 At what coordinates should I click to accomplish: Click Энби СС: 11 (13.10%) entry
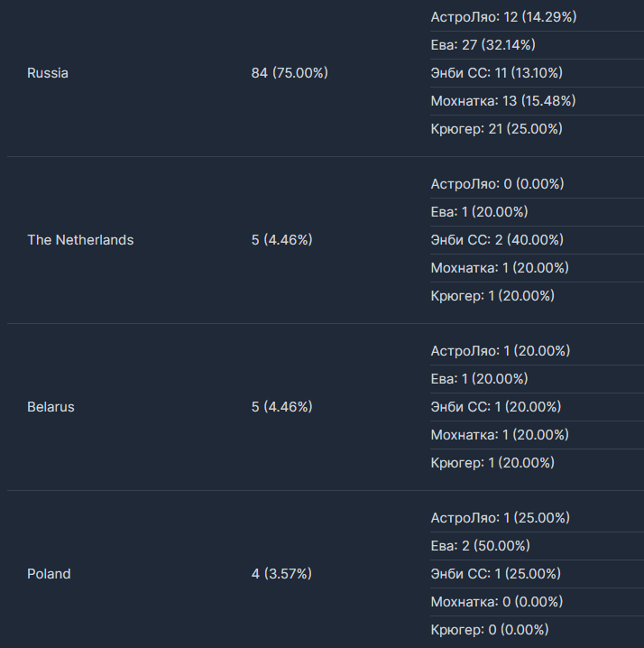pyautogui.click(x=496, y=73)
